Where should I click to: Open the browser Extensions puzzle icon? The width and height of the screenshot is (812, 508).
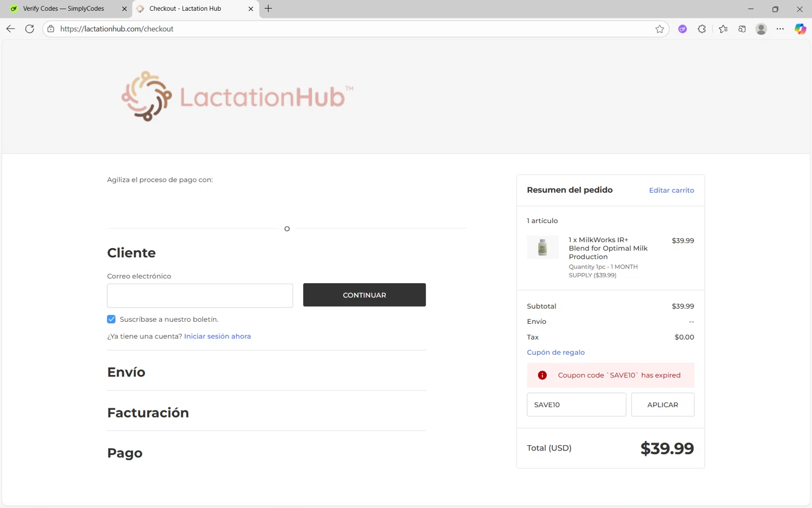[702, 29]
